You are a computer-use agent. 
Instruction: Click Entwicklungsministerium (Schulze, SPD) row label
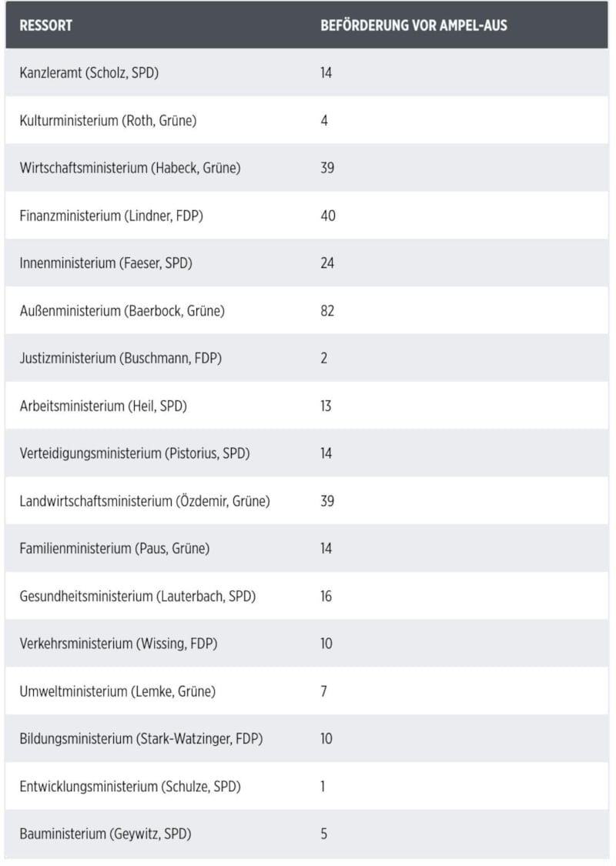(129, 787)
